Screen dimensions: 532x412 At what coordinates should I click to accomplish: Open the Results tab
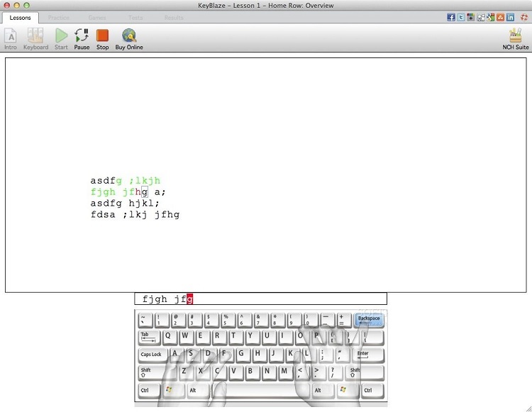pyautogui.click(x=174, y=18)
